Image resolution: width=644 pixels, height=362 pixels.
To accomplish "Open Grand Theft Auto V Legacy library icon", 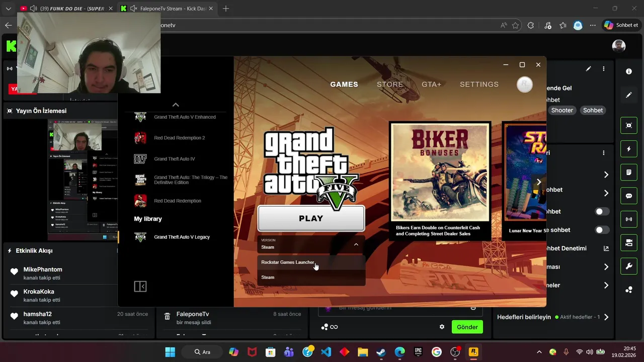I will coord(140,237).
